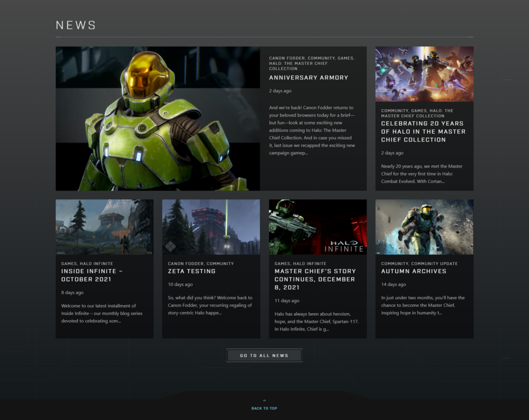Click the Autumn Archives Master Chief thumbnail
Screen dimensions: 529x420
coord(425,227)
